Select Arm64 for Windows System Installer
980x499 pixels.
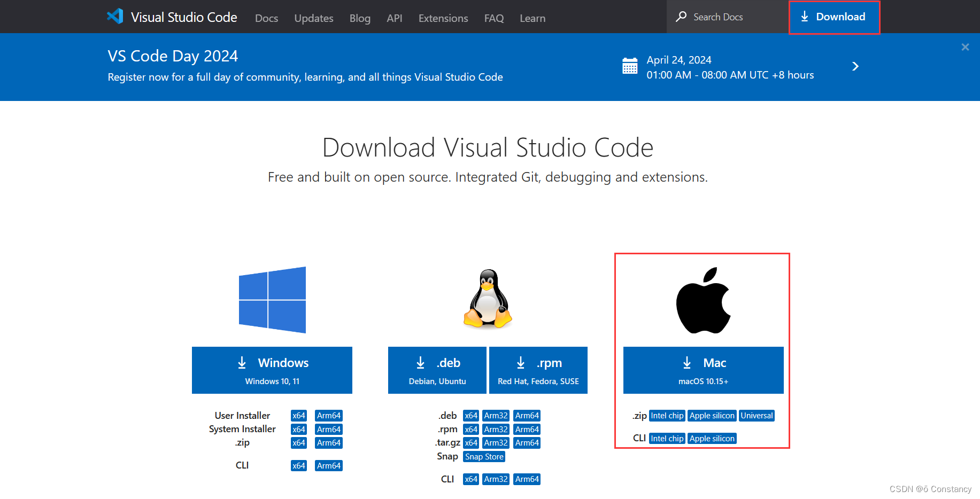[329, 430]
